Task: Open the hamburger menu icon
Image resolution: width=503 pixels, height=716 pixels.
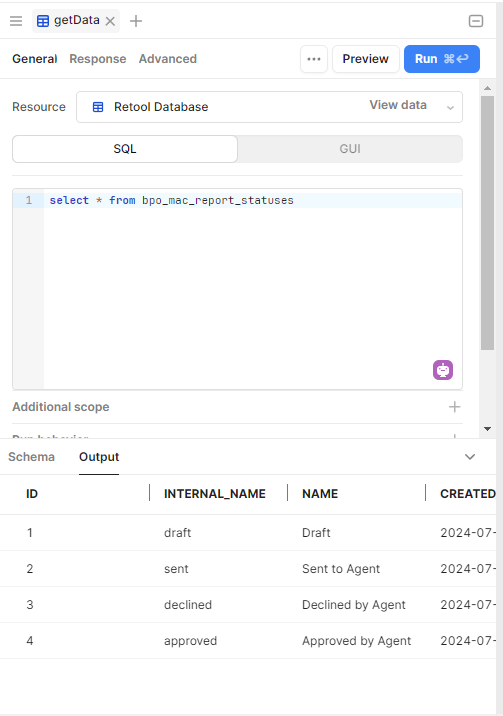Action: click(16, 21)
